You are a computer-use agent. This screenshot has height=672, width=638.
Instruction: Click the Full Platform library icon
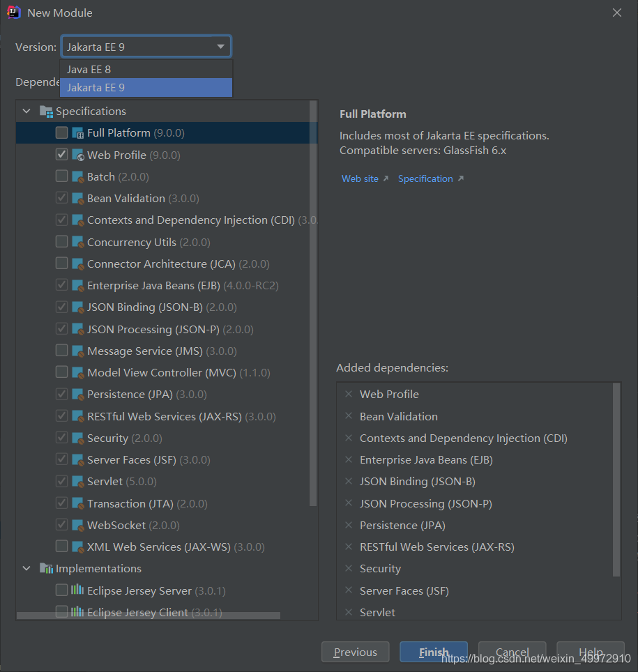tap(77, 133)
